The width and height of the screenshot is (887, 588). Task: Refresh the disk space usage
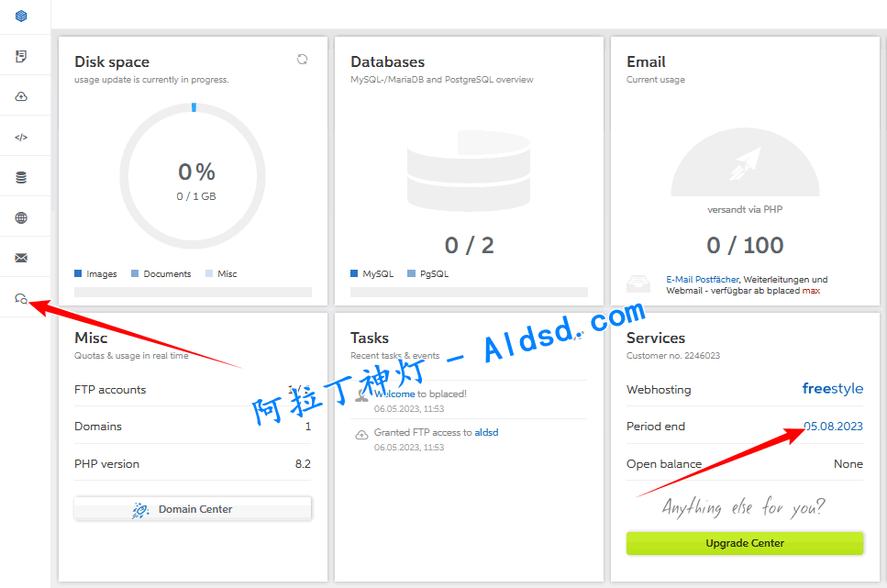coord(302,59)
